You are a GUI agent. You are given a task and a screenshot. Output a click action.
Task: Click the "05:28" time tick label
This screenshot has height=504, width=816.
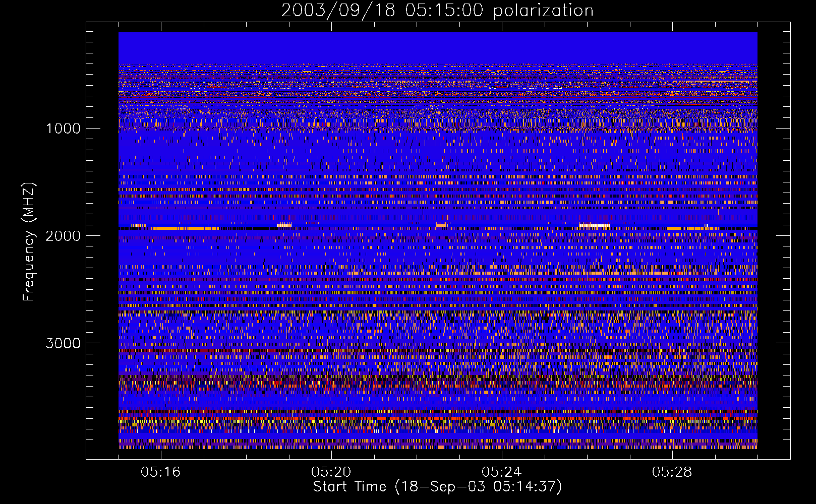[x=672, y=472]
